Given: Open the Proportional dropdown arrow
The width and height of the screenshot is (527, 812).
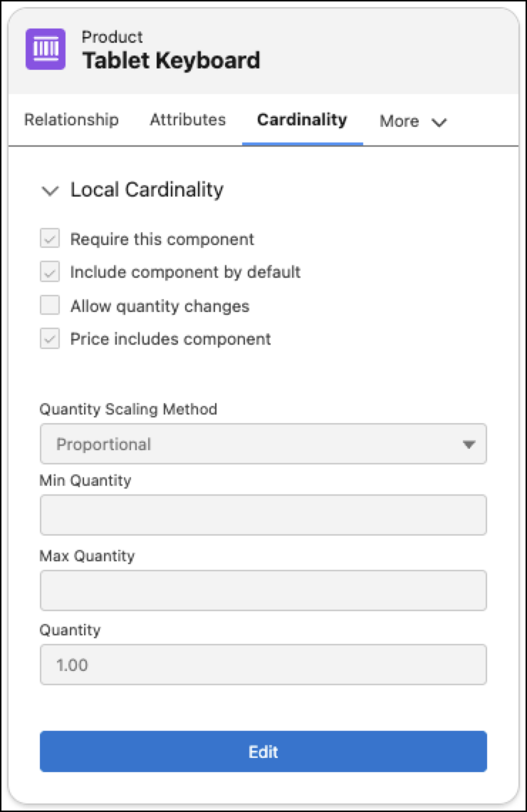Looking at the screenshot, I should click(x=469, y=444).
